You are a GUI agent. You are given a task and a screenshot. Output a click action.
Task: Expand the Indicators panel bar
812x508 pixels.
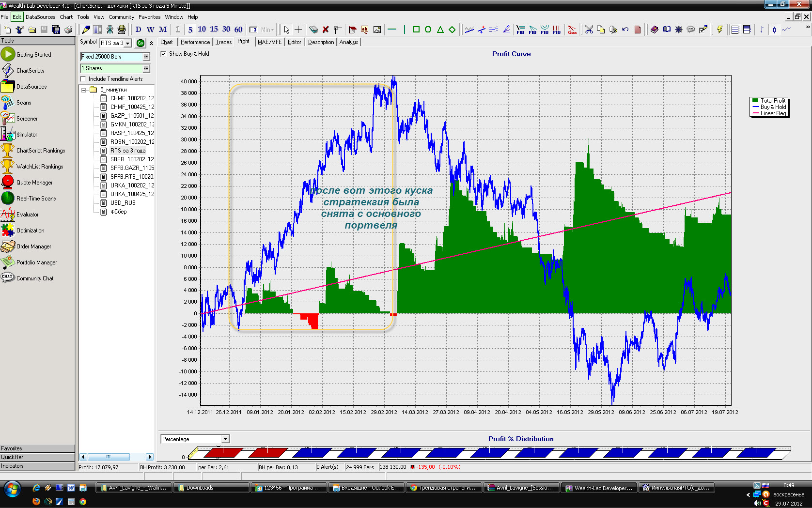click(x=37, y=466)
